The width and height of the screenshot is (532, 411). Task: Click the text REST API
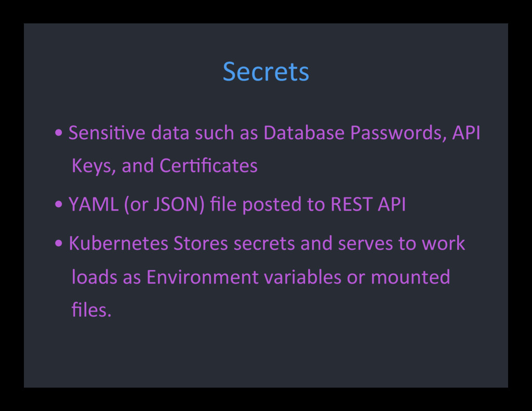[368, 204]
